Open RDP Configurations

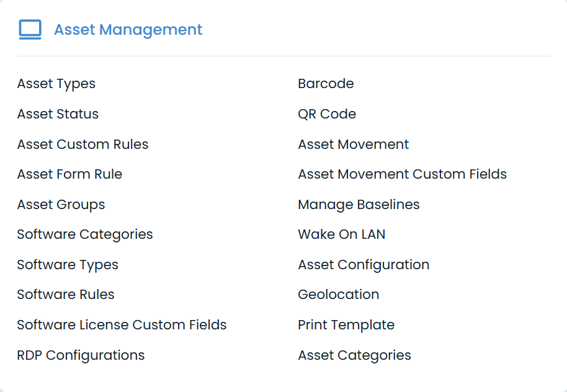click(x=81, y=355)
